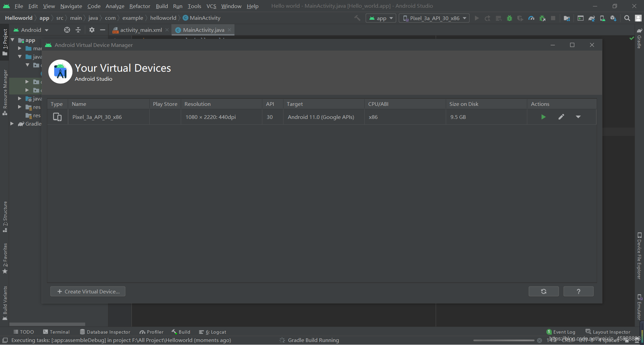Screen dimensions: 644x345
Task: Open the Build menu
Action: 162,6
